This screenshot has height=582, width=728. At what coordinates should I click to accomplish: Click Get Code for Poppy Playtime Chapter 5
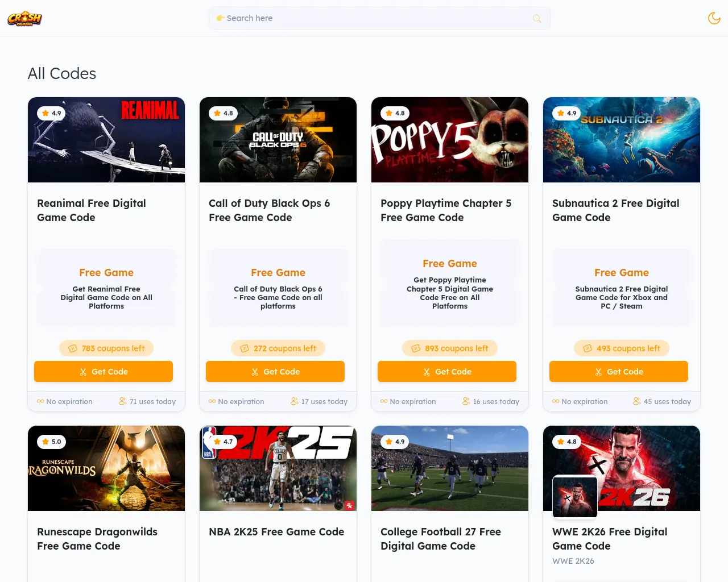(x=447, y=372)
